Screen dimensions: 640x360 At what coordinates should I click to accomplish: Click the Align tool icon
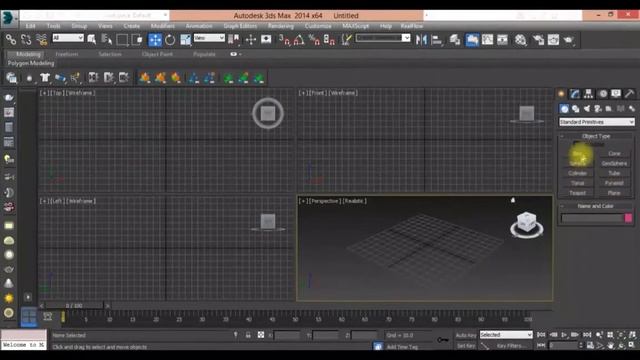[436, 40]
